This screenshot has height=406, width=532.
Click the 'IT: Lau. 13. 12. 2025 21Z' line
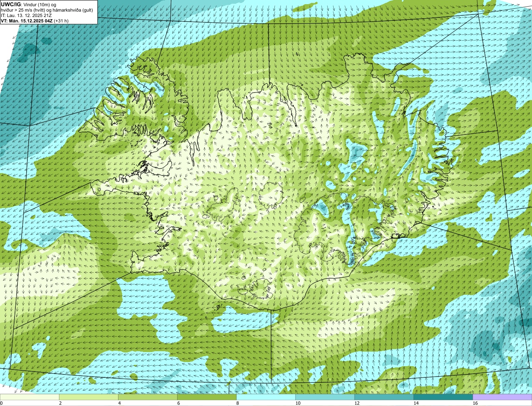pyautogui.click(x=26, y=15)
